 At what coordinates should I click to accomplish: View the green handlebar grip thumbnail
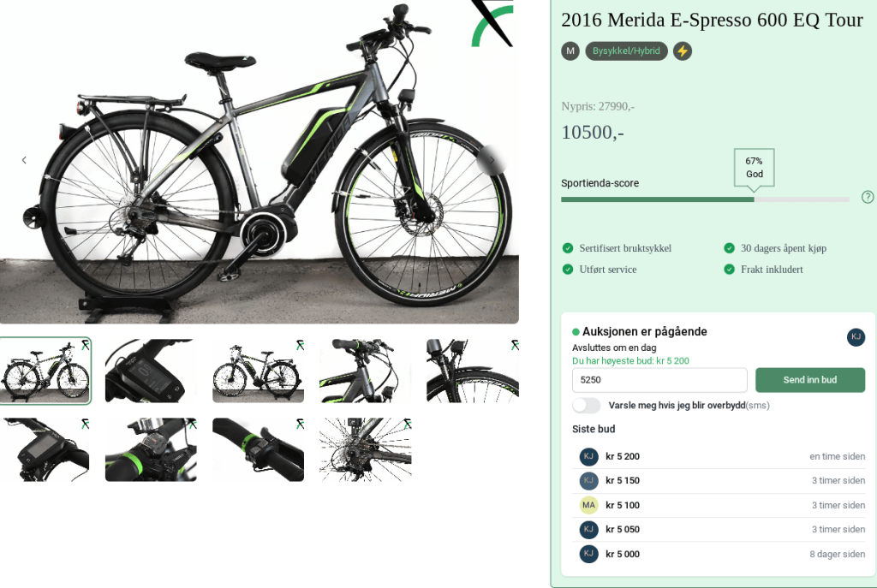(258, 449)
